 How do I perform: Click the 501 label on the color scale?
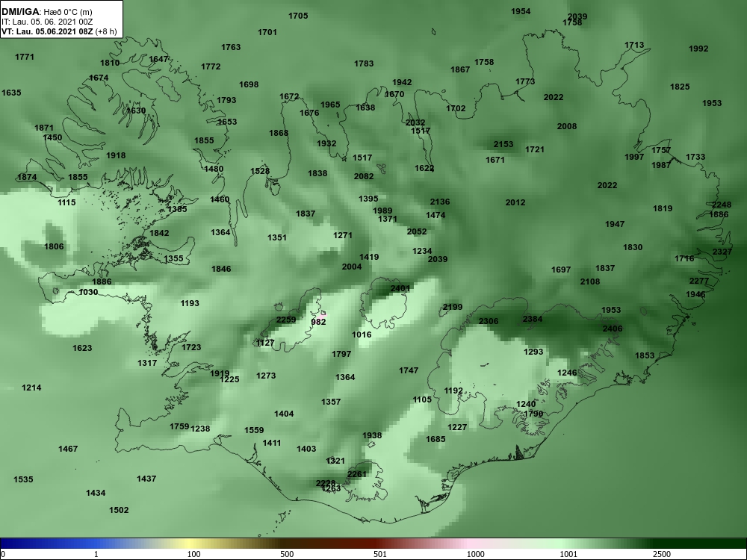click(x=380, y=554)
